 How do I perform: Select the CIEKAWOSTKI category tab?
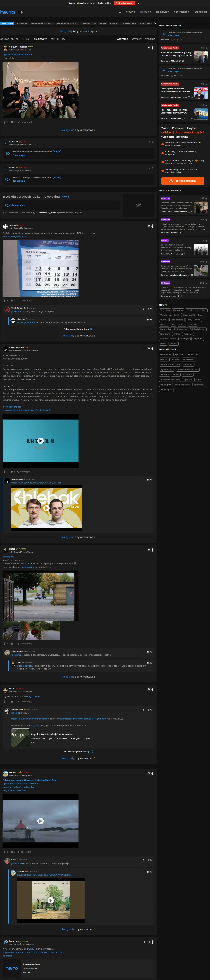pos(88,24)
